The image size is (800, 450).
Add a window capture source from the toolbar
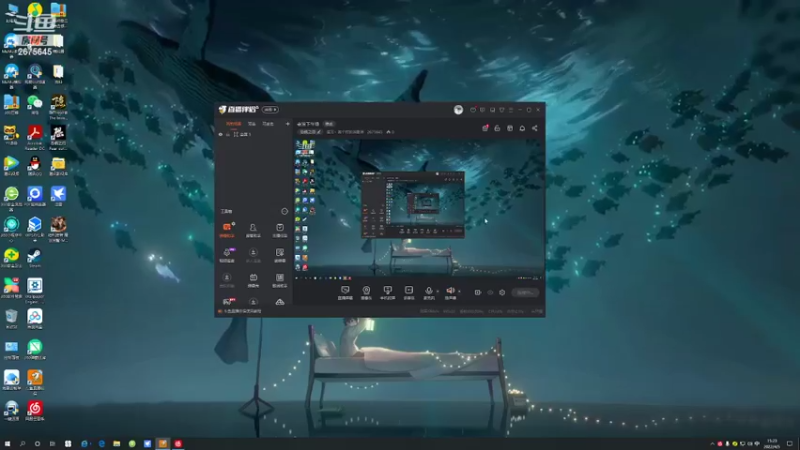tap(388, 292)
